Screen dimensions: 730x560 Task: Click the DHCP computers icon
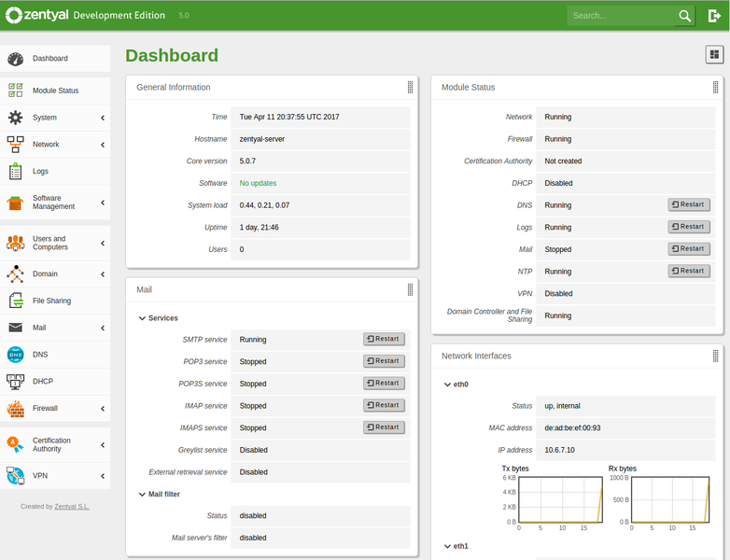tap(15, 381)
